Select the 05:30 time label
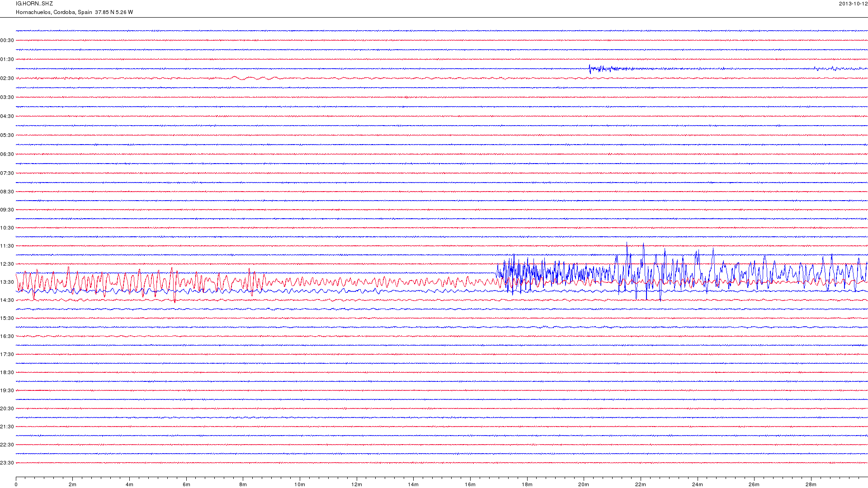Viewport: 868px width, 488px height. click(x=7, y=135)
